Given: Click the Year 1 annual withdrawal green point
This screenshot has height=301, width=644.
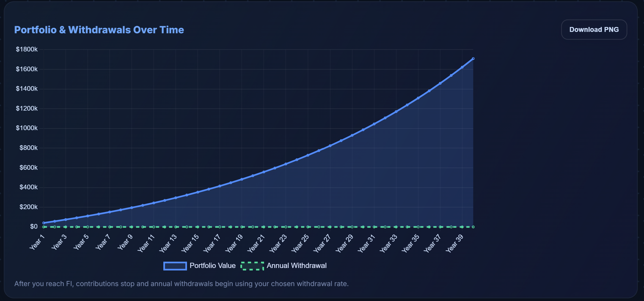Looking at the screenshot, I should pyautogui.click(x=44, y=227).
